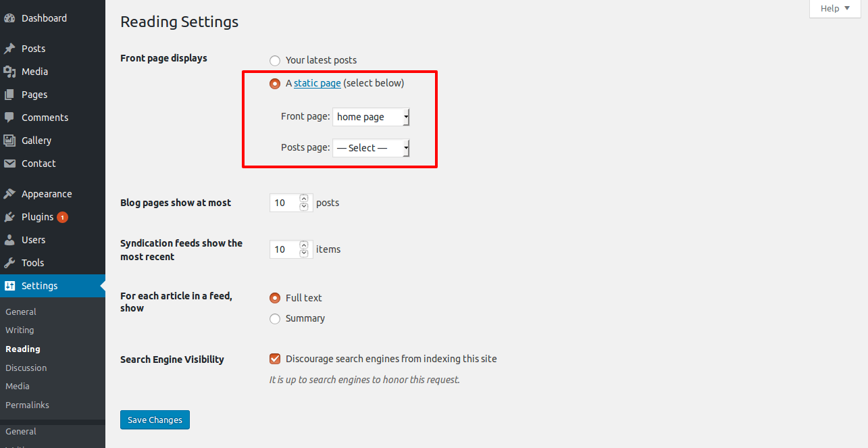Open the Discussion settings submenu item

tap(26, 368)
